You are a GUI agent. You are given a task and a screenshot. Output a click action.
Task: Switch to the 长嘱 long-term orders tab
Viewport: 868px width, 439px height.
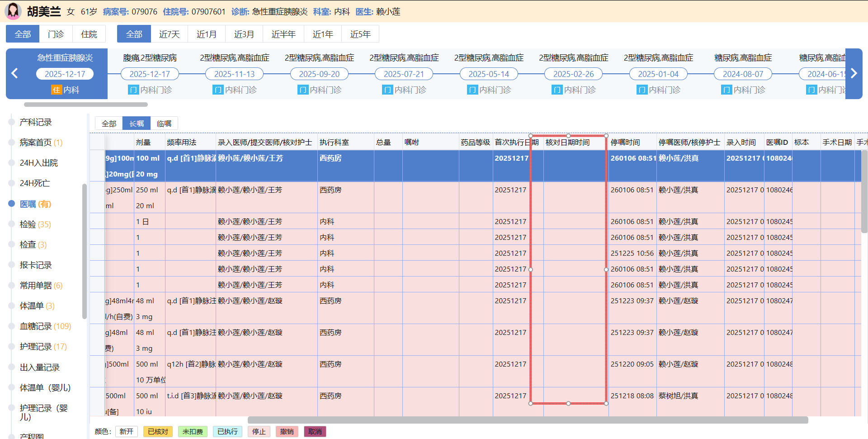pos(137,124)
